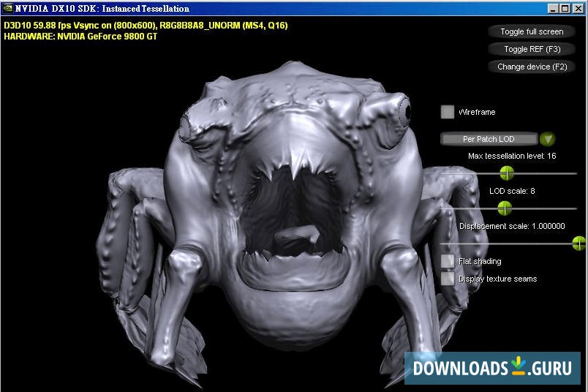Maximize the Instanced Tessellation window
The image size is (588, 392).
click(x=565, y=9)
